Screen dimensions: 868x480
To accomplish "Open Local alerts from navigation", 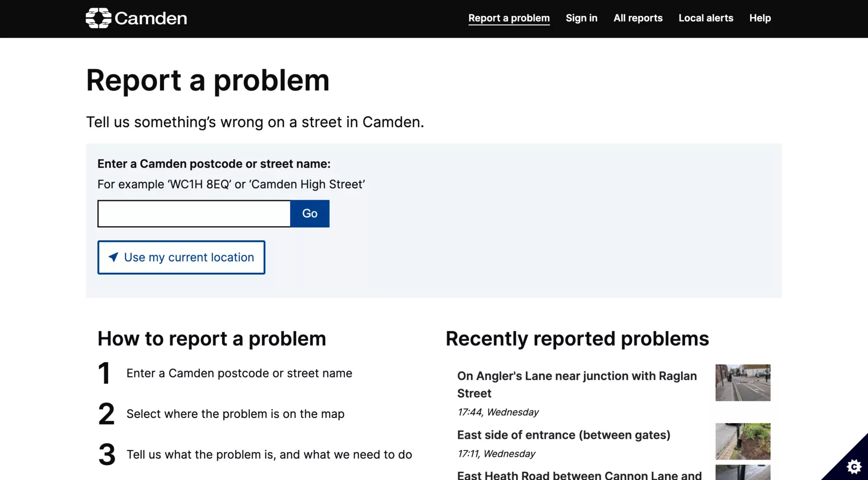I will (x=705, y=18).
